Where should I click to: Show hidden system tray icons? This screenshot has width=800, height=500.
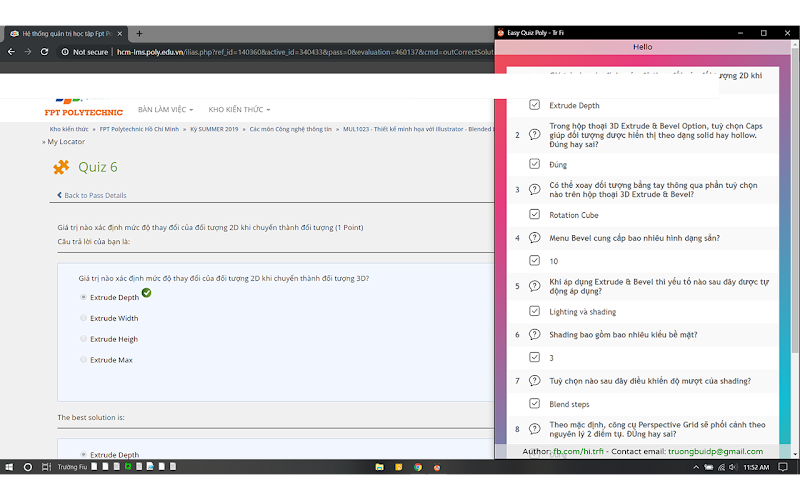tap(696, 467)
